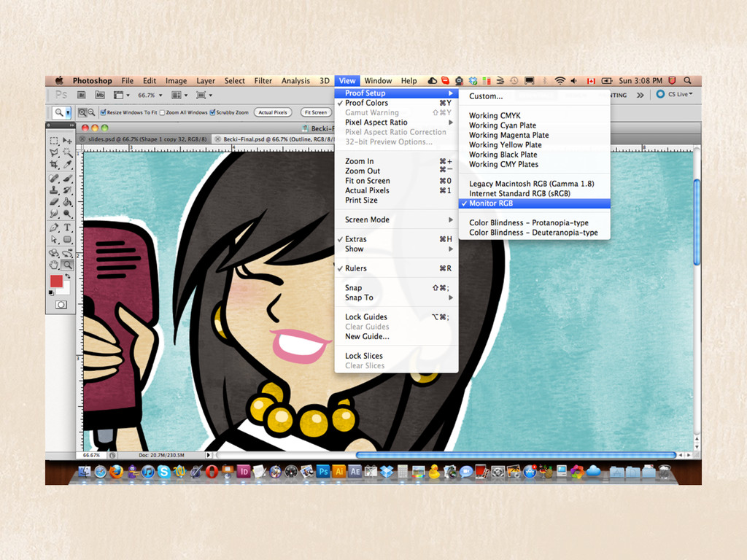
Task: Open the Window menu
Action: click(378, 80)
